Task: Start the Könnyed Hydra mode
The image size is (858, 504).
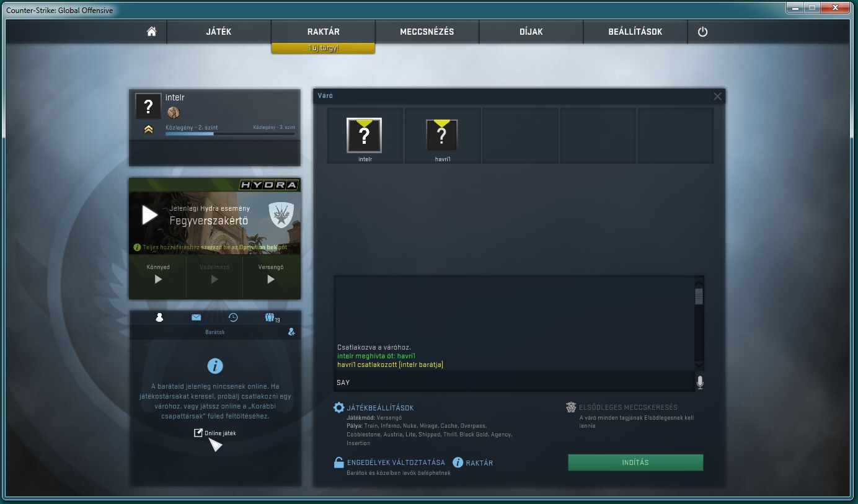Action: (x=158, y=279)
